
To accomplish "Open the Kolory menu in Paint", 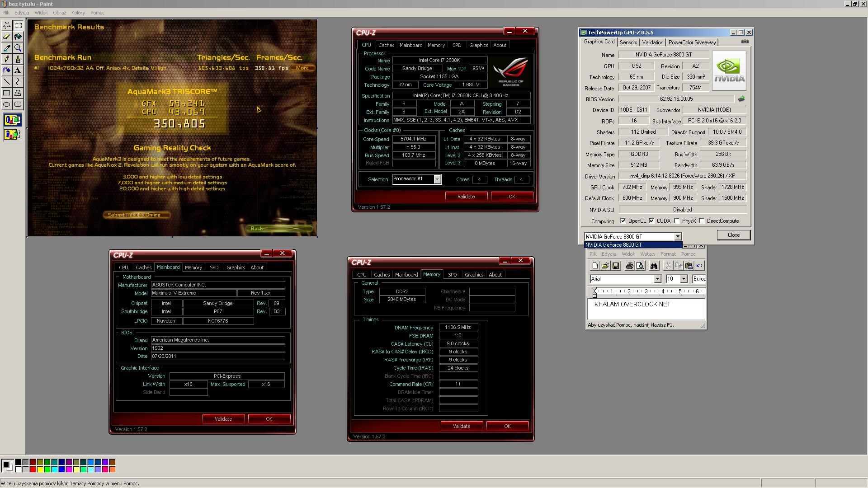I will (78, 13).
